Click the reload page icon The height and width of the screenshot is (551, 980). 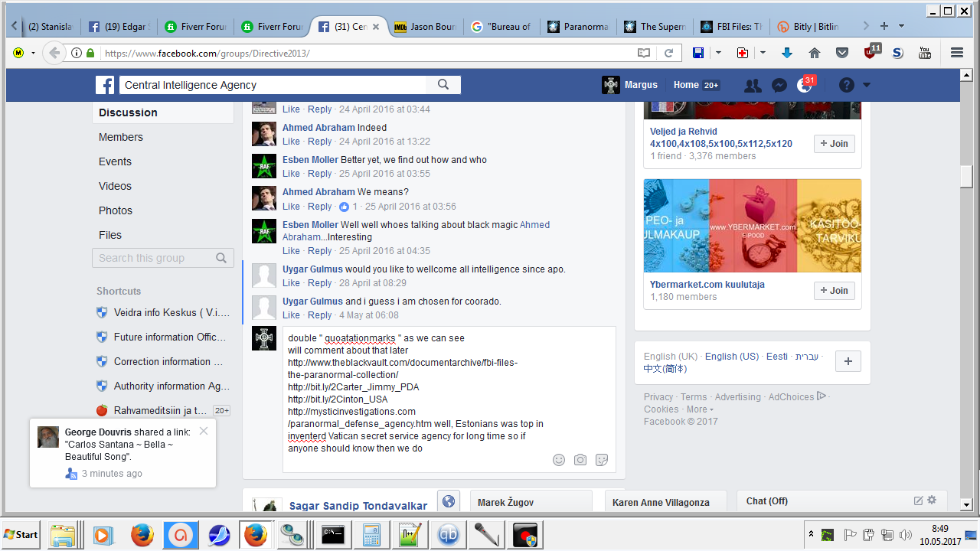(x=668, y=53)
